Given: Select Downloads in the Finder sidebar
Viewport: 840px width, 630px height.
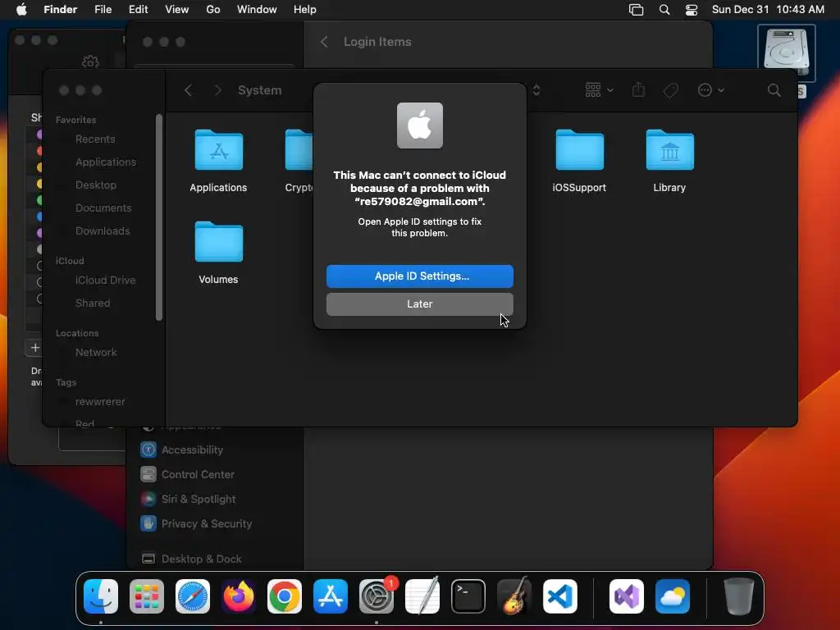Looking at the screenshot, I should click(103, 231).
